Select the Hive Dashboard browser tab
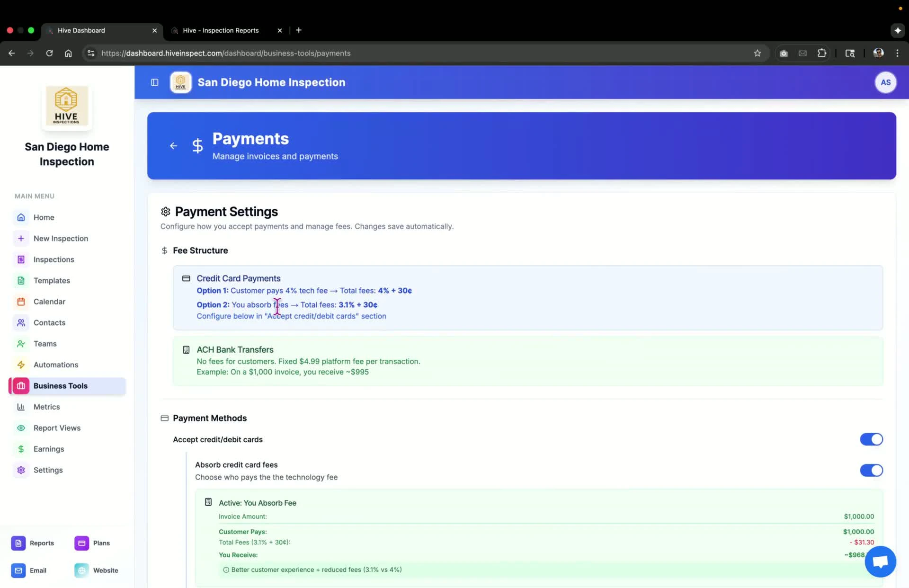909x588 pixels. tap(102, 30)
